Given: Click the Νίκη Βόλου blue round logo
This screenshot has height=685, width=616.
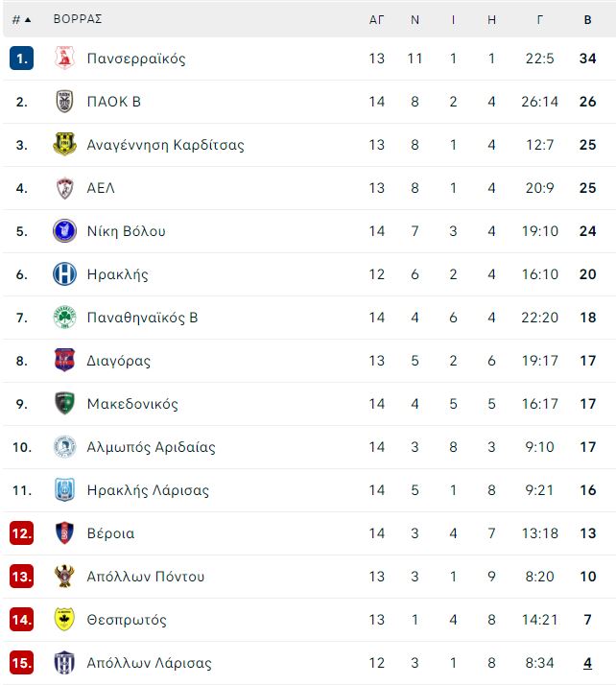Looking at the screenshot, I should click(x=64, y=230).
